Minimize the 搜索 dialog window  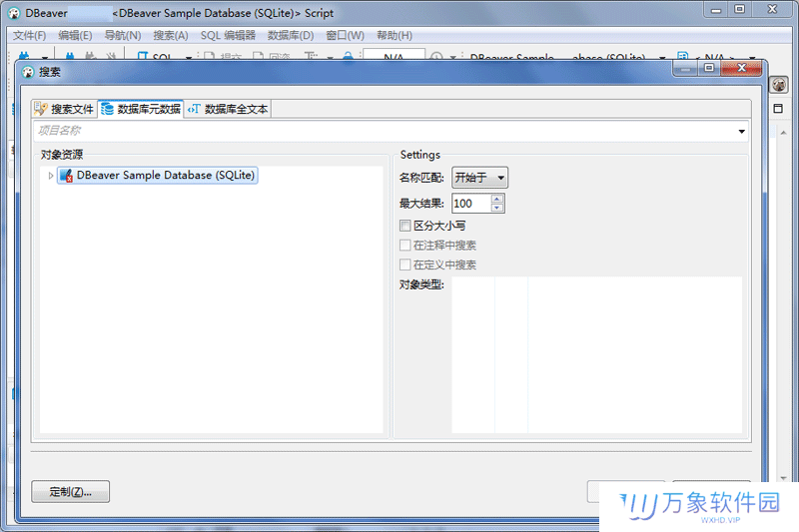tap(685, 68)
